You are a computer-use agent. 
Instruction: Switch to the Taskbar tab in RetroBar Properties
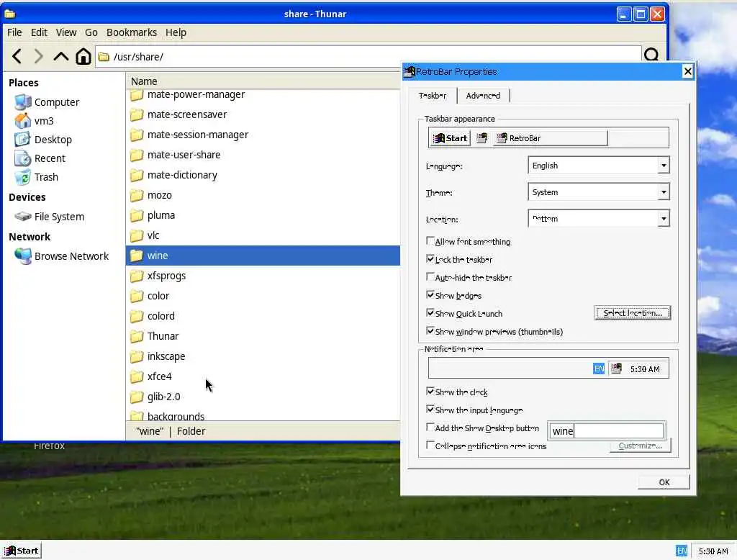(x=433, y=96)
